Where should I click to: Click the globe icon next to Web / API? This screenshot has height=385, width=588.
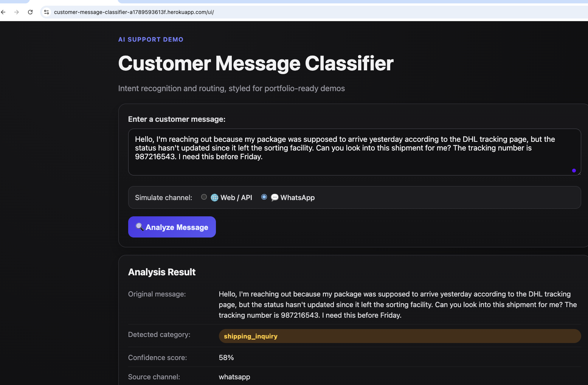pos(214,197)
